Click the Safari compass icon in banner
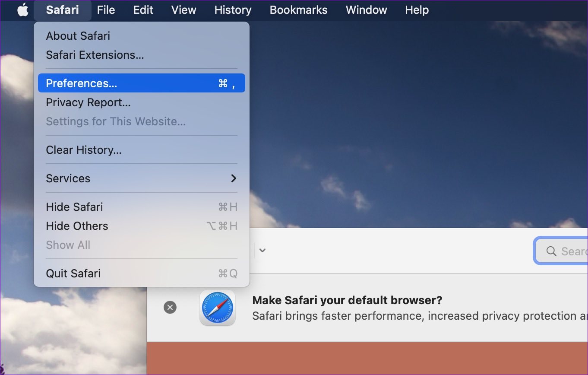588x375 pixels. (218, 308)
